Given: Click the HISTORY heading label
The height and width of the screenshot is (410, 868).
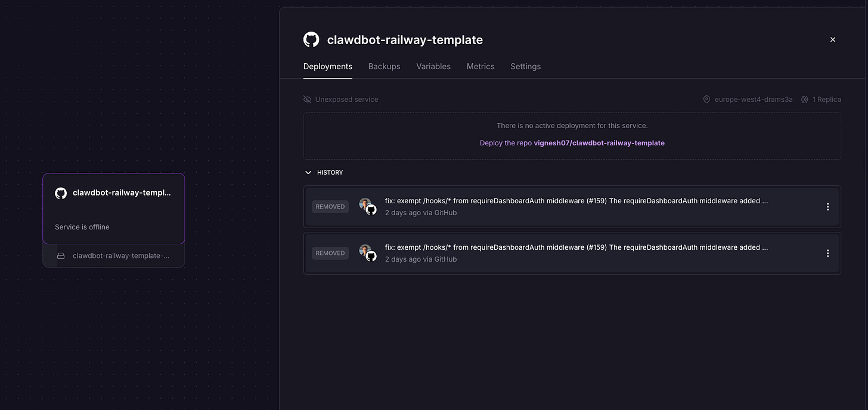Looking at the screenshot, I should coord(330,172).
